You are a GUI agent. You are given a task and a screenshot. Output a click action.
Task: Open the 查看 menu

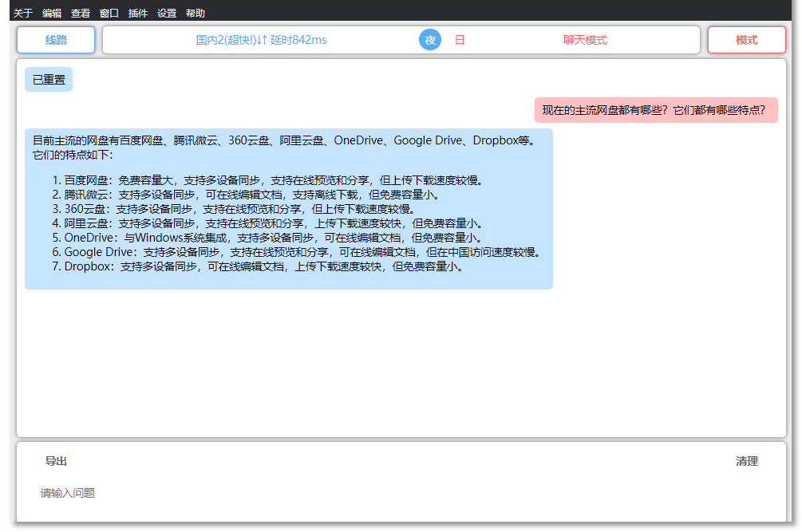(81, 14)
